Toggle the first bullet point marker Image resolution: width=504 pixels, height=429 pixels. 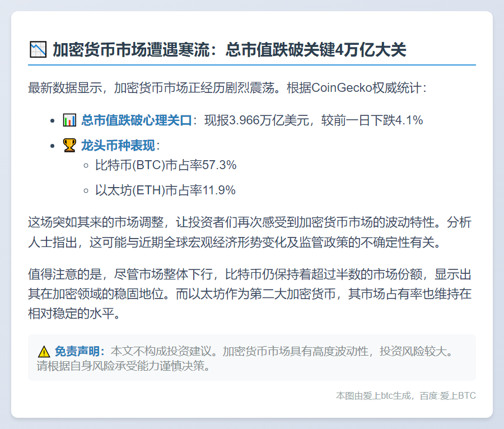tap(53, 119)
